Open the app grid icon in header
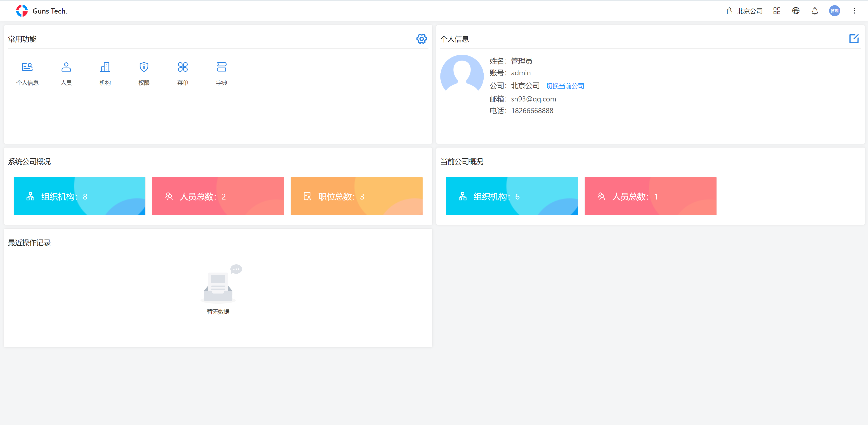 777,11
